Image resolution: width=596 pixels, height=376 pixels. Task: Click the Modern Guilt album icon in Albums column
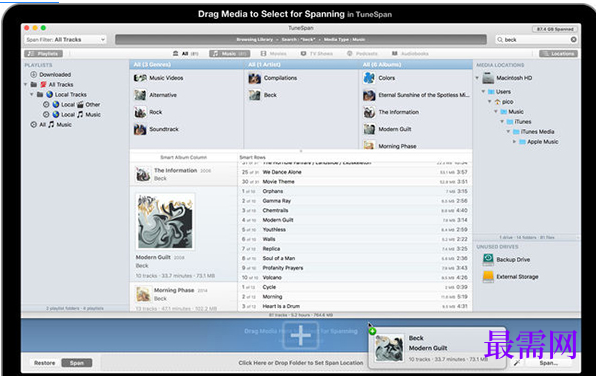[369, 129]
